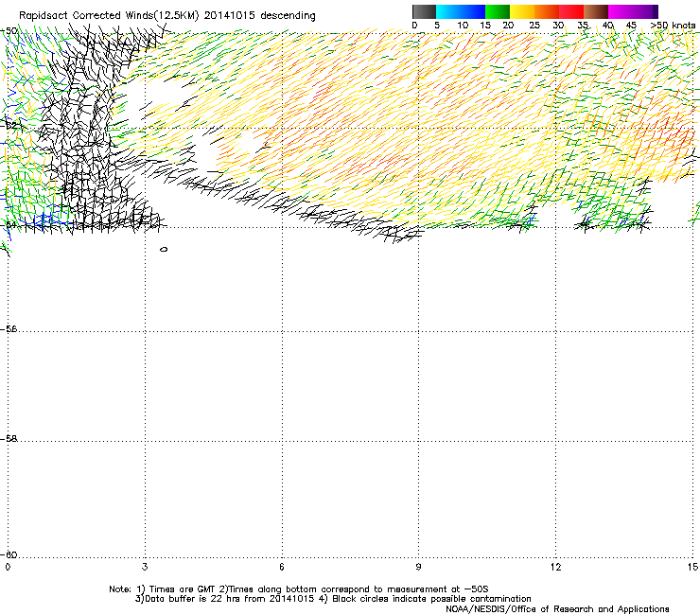Click the '>50 knots' legend label
The height and width of the screenshot is (615, 700).
pyautogui.click(x=673, y=26)
